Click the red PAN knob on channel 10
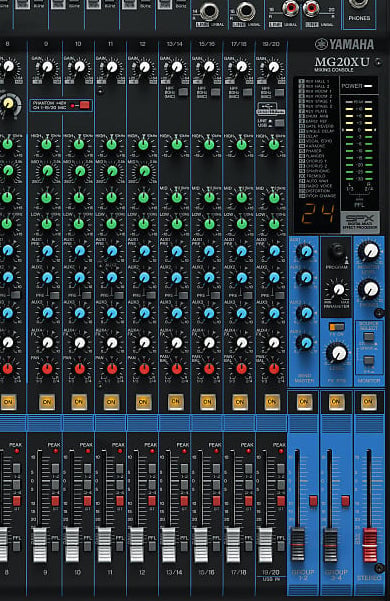 [79, 369]
